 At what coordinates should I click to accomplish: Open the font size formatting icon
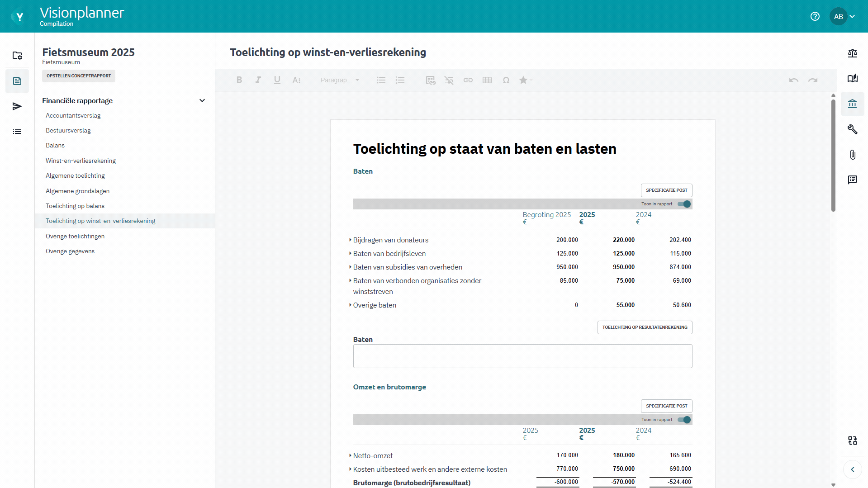(296, 80)
